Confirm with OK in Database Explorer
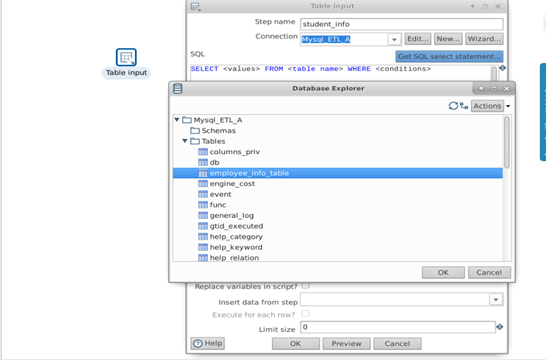The height and width of the screenshot is (360, 546). click(x=443, y=273)
